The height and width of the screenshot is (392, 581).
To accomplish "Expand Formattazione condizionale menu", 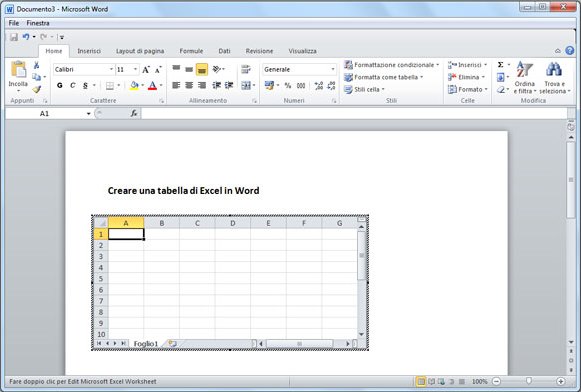I will (x=392, y=65).
